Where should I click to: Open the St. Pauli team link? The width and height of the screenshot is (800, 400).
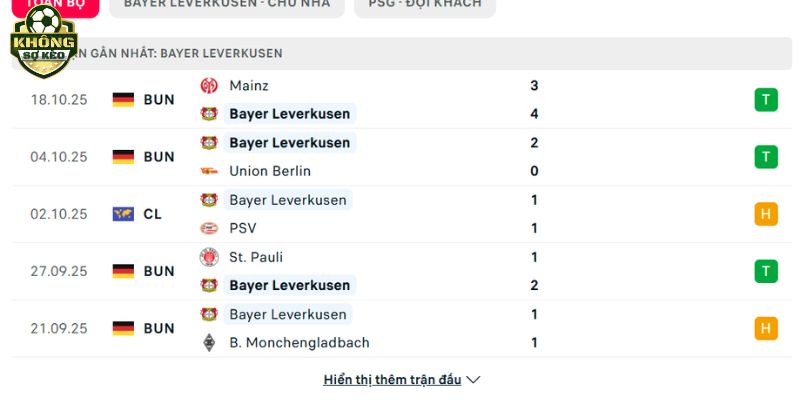click(x=255, y=257)
